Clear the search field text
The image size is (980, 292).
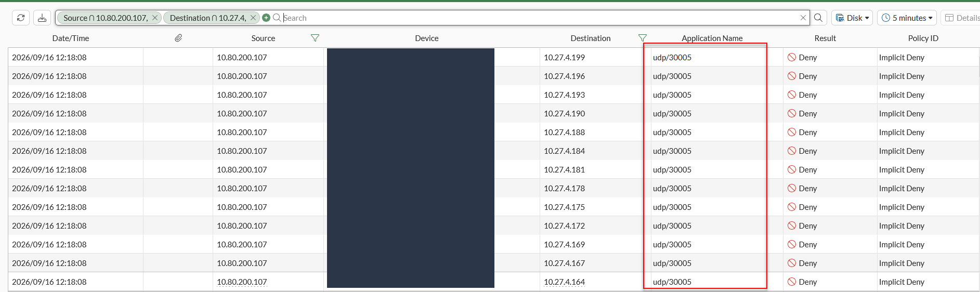tap(803, 18)
